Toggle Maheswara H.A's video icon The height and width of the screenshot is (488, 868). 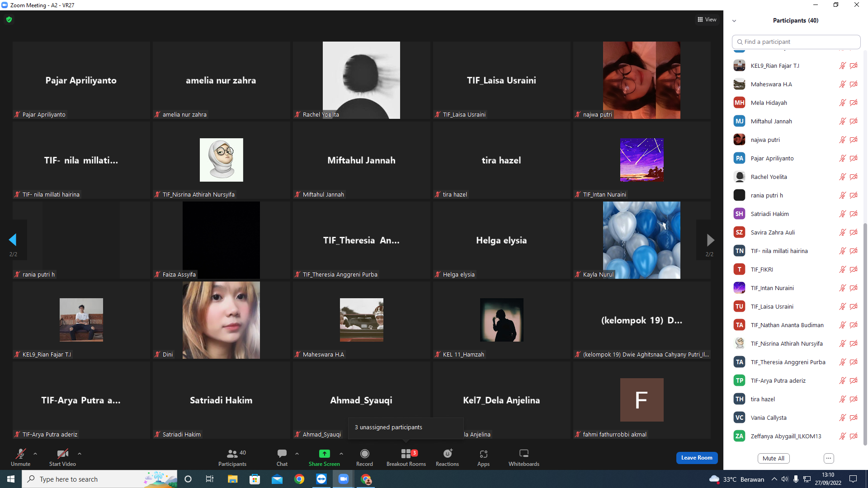tap(854, 84)
